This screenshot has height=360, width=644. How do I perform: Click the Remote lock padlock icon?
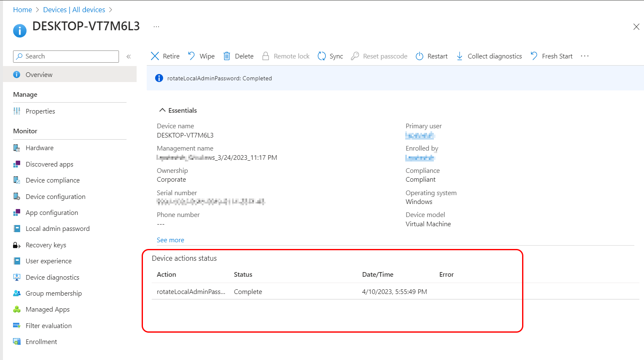266,56
